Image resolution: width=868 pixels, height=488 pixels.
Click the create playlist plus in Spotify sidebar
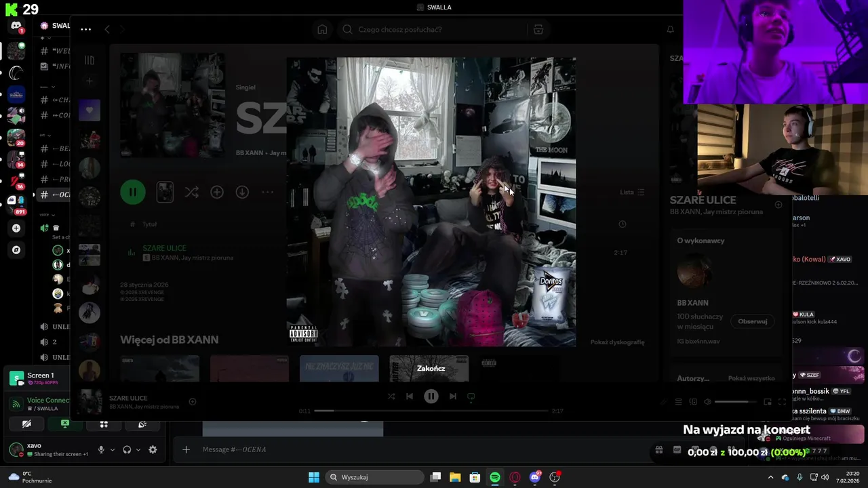[89, 81]
